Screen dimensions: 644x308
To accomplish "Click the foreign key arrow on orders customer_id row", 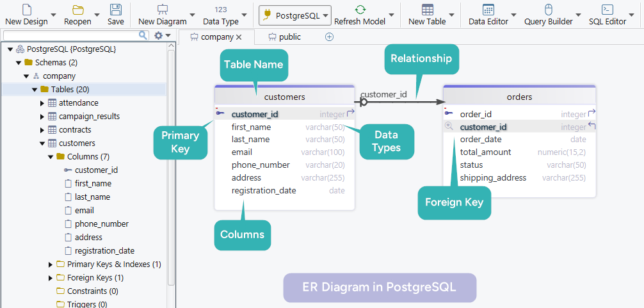I will (592, 126).
